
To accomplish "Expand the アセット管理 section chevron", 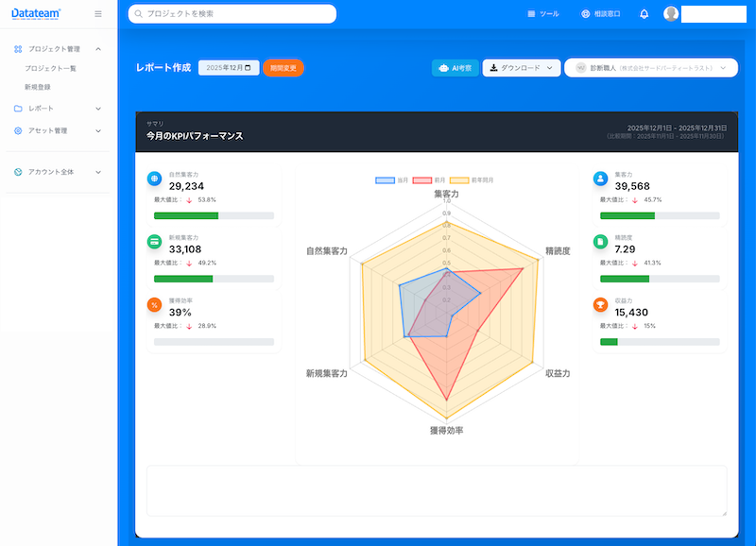I will click(98, 130).
